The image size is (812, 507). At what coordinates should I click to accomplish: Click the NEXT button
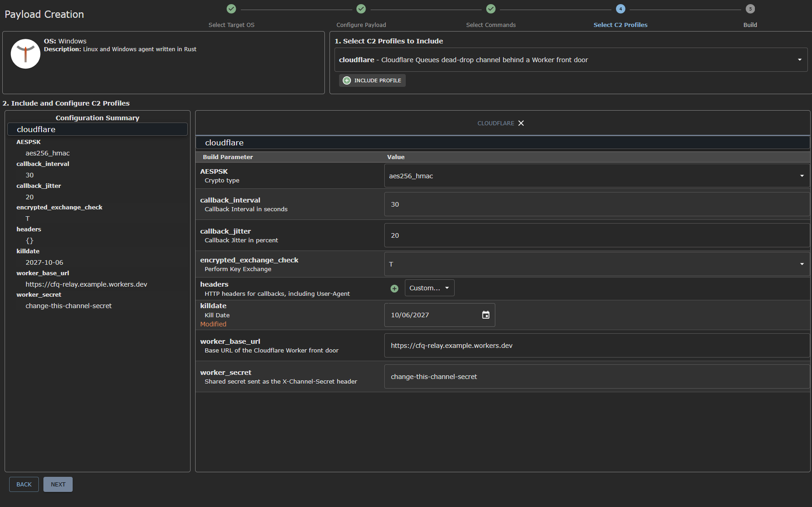58,485
